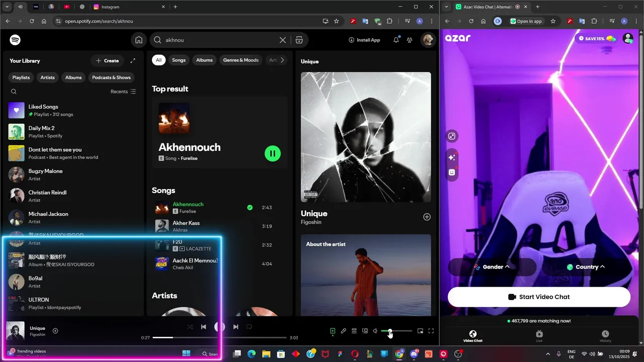Select the Songs filter chip
Screen dimensions: 644x362
(x=179, y=60)
